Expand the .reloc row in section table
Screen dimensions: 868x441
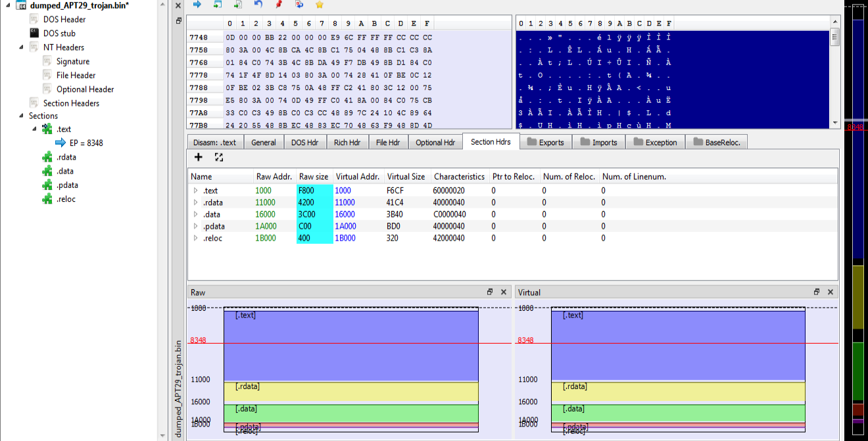[195, 238]
